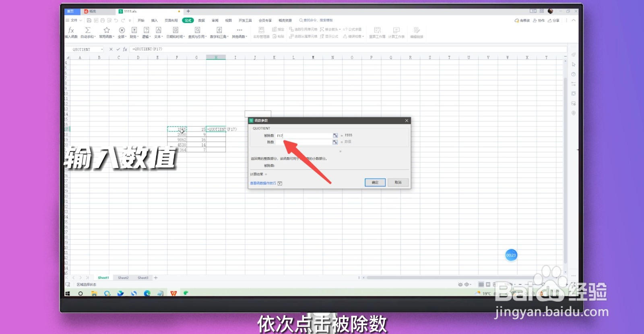Toggle 显示公式 option
Image resolution: width=644 pixels, height=334 pixels.
pyautogui.click(x=329, y=36)
